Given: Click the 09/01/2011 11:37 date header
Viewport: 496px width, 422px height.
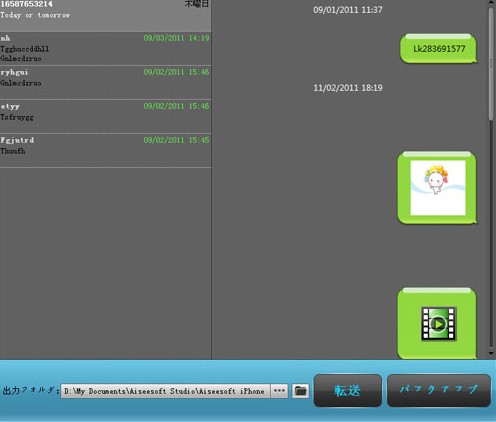Looking at the screenshot, I should point(348,10).
